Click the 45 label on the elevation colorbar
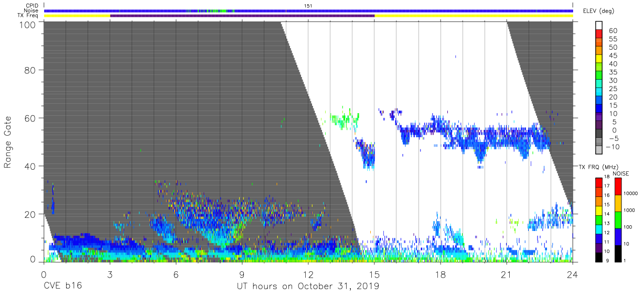 pyautogui.click(x=613, y=56)
